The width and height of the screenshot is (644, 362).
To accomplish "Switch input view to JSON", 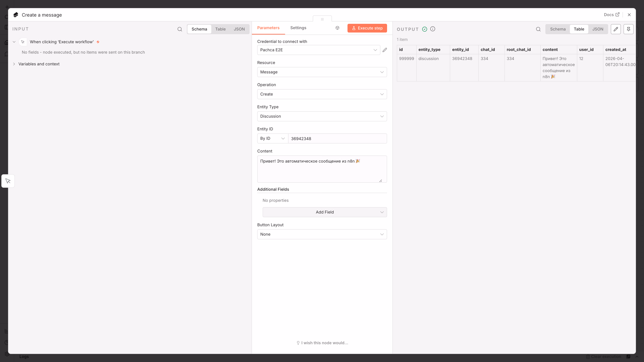I will point(239,29).
